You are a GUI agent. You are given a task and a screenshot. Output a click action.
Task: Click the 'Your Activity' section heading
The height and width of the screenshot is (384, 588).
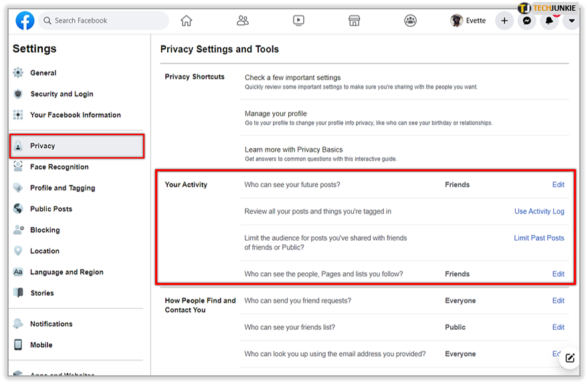(x=186, y=185)
